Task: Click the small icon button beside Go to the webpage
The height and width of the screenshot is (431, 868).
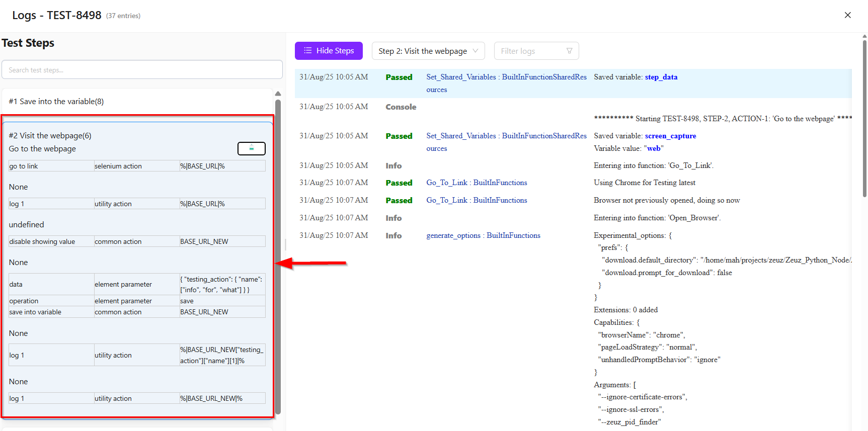Action: click(x=251, y=148)
